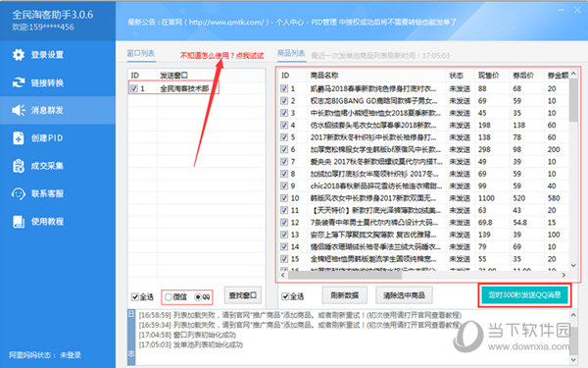The height and width of the screenshot is (368, 588).
Task: Click the red '不知道怎么使用？点我试试' link
Action: coord(222,56)
